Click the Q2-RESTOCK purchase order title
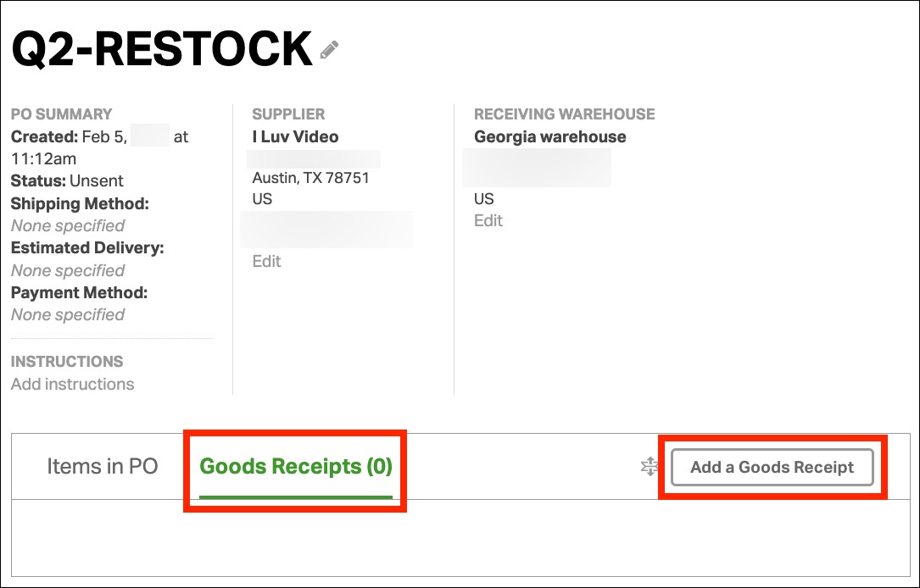The image size is (920, 588). (x=162, y=49)
